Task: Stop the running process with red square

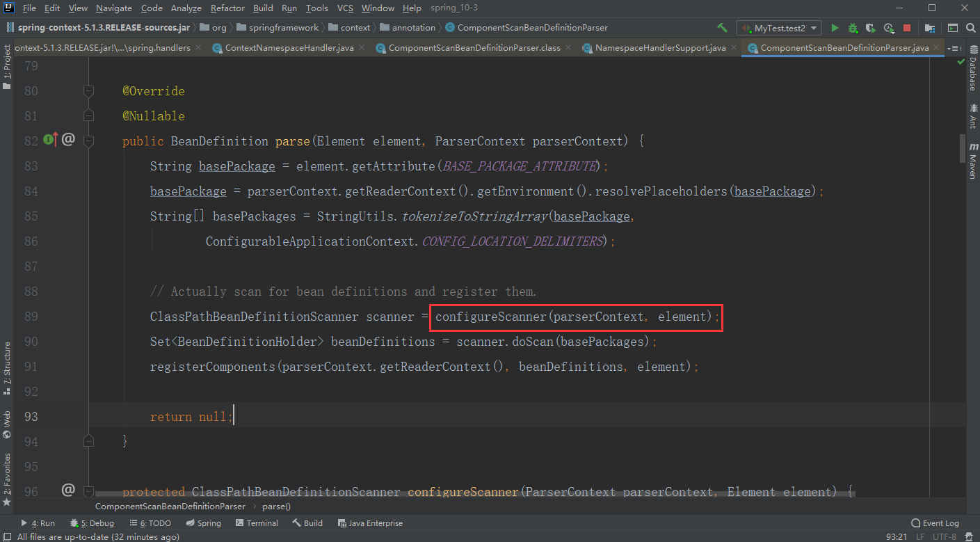Action: click(x=907, y=28)
